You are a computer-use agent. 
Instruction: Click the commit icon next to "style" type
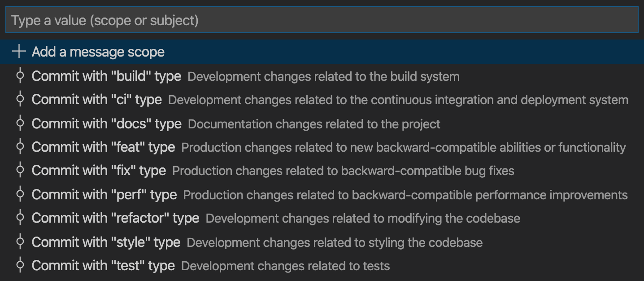tap(20, 242)
